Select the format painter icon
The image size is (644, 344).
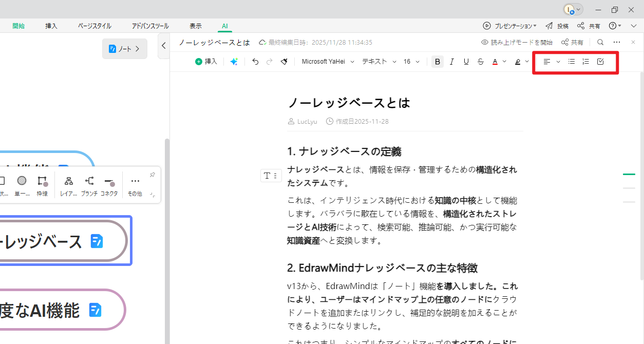pyautogui.click(x=283, y=61)
